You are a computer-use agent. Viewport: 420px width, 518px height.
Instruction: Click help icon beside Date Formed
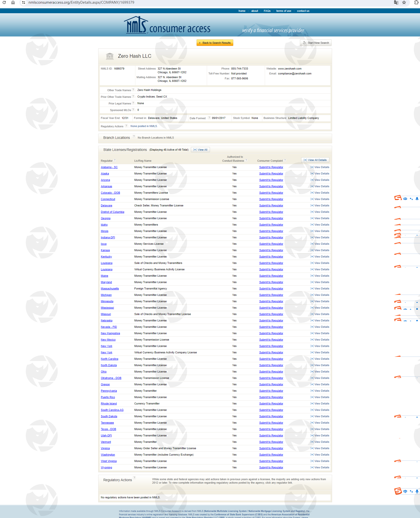(209, 118)
